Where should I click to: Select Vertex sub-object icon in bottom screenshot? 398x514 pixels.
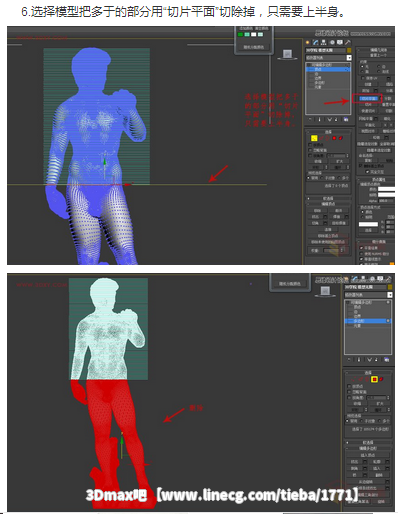pos(353,379)
